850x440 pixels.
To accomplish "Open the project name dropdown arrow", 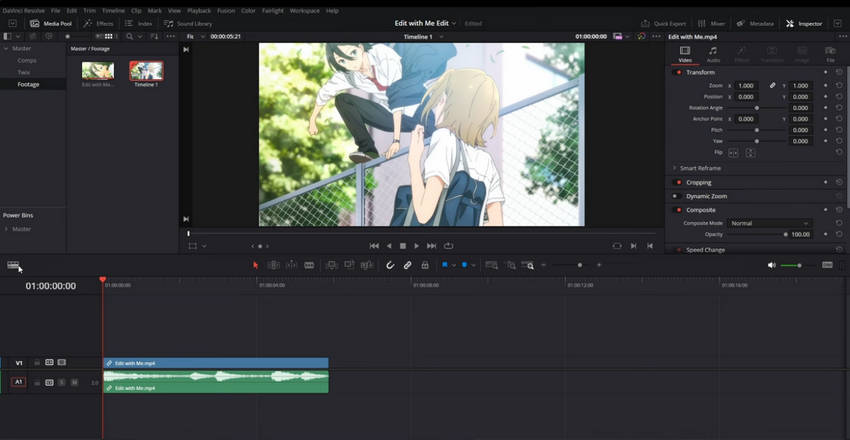I will pyautogui.click(x=454, y=24).
